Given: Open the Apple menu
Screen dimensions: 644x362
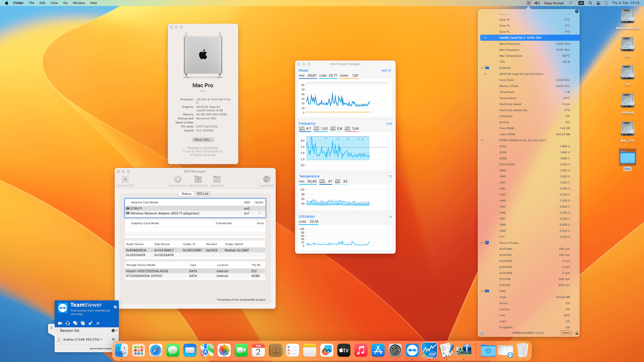Looking at the screenshot, I should (x=6, y=3).
